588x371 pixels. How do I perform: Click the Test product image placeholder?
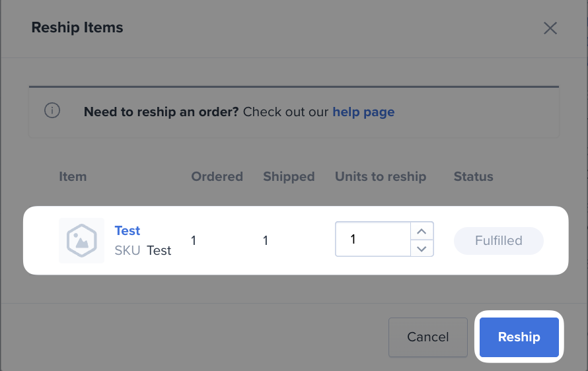click(82, 240)
